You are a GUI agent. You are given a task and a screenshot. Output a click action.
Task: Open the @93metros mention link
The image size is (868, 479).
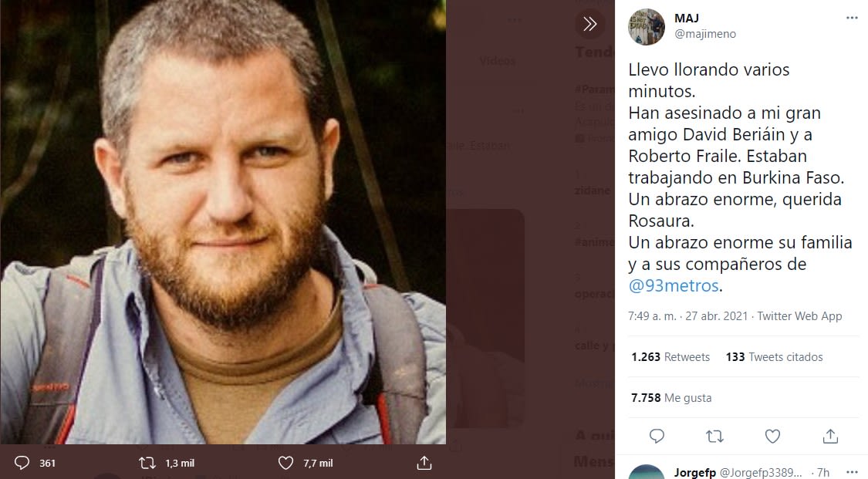(674, 285)
